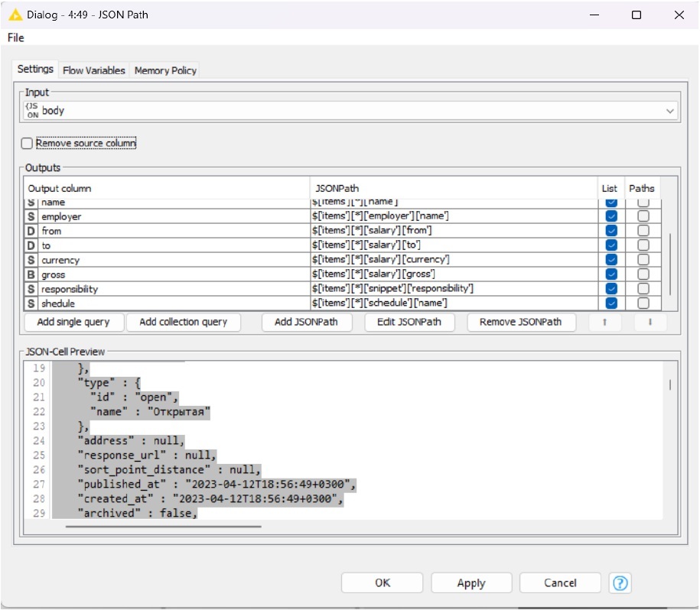Click the String type icon for employer

click(x=31, y=216)
